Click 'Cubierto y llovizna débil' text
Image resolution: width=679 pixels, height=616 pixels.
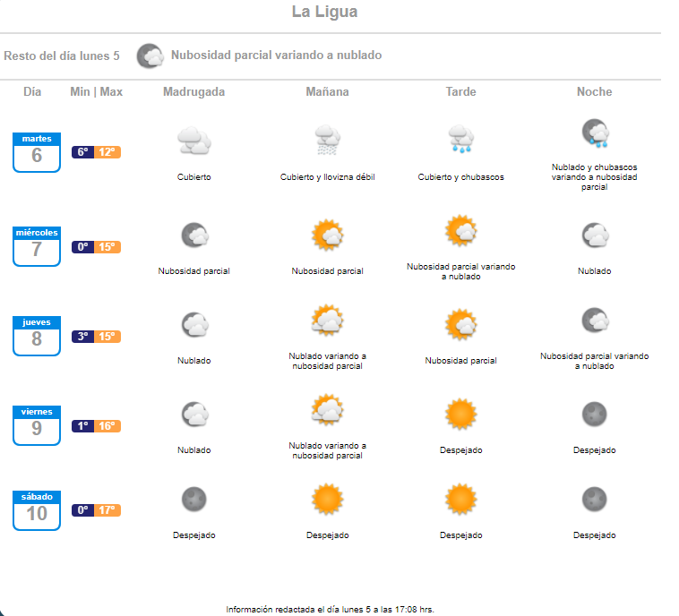(327, 177)
